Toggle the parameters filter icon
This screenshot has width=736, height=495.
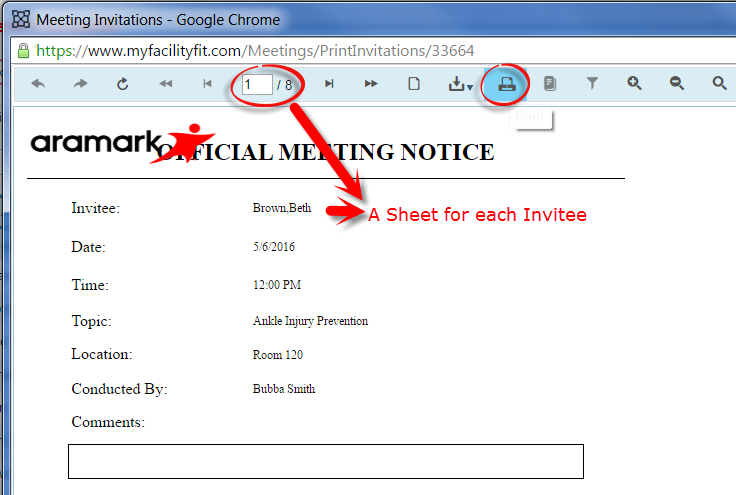[592, 84]
